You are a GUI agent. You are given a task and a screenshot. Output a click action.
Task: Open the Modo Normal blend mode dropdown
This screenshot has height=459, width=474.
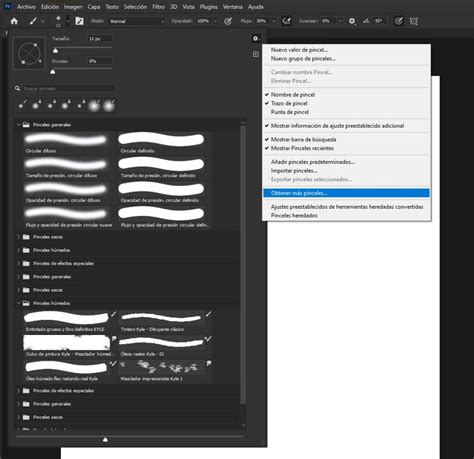click(x=137, y=21)
